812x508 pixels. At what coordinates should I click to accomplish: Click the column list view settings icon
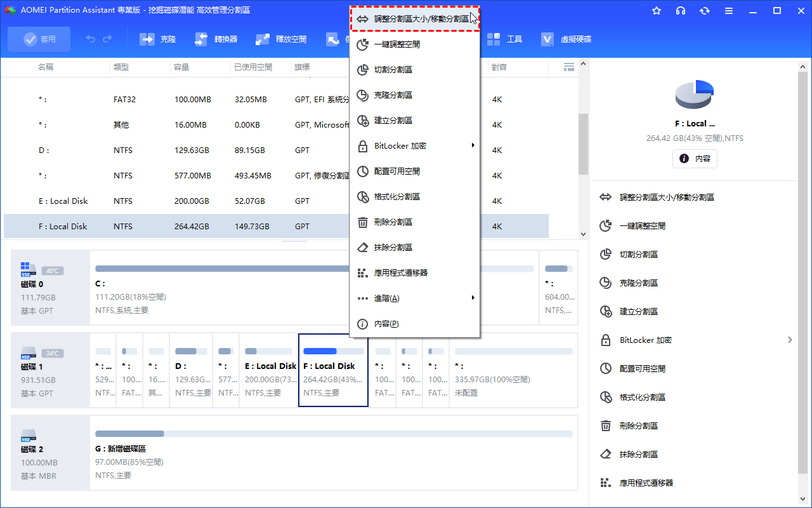pos(568,67)
